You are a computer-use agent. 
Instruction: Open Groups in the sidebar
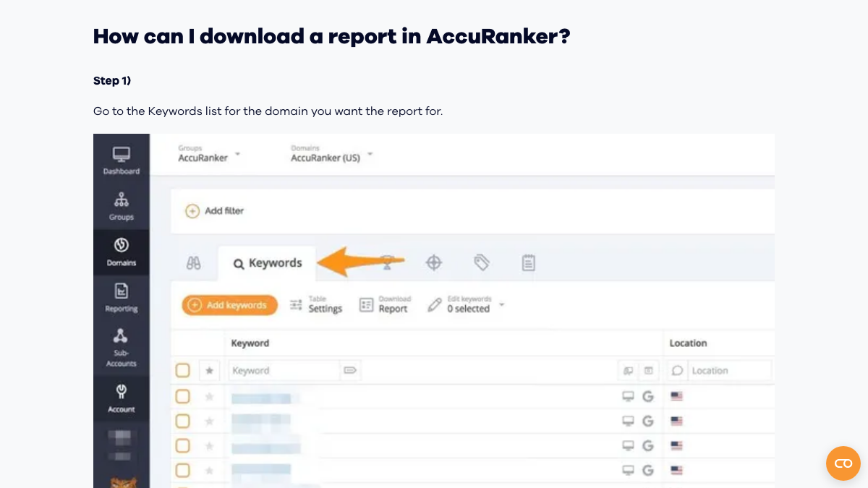[122, 206]
